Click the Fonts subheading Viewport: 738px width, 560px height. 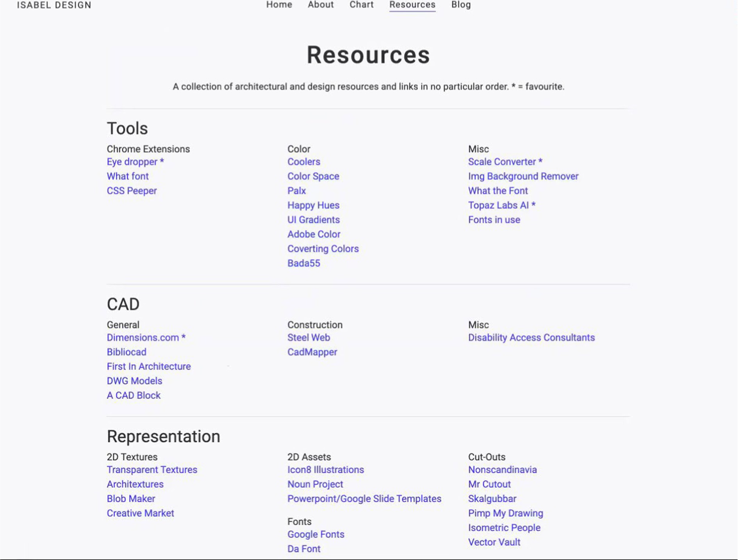(299, 521)
